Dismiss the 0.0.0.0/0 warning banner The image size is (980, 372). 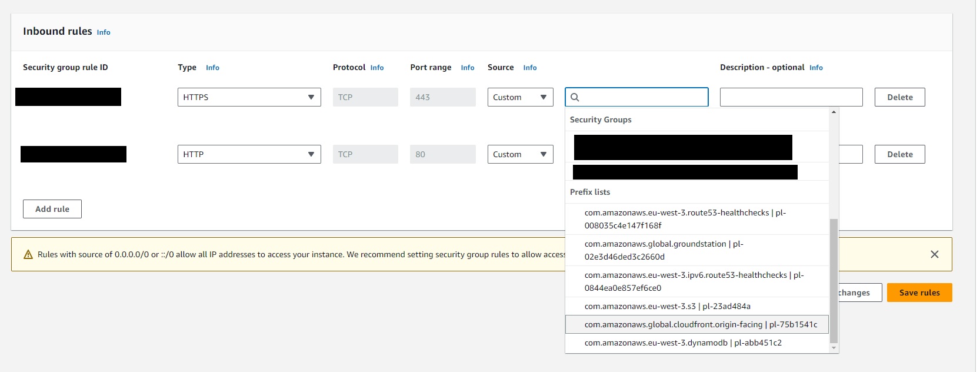click(934, 254)
